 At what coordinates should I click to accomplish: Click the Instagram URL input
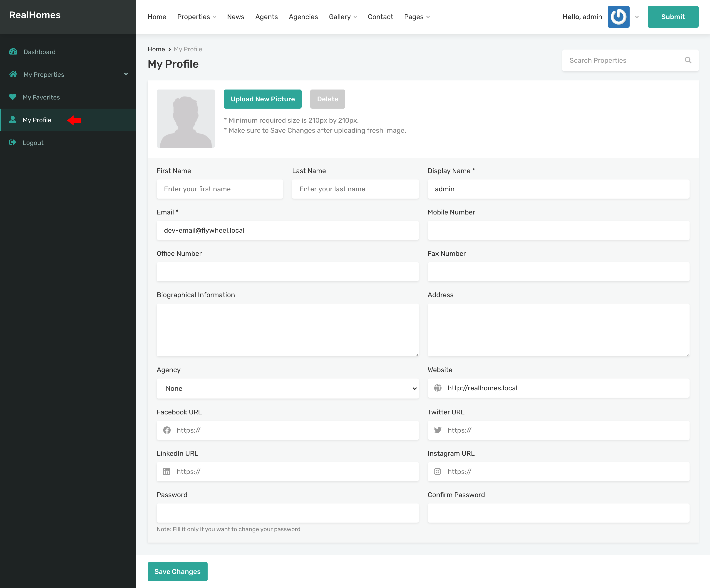pos(559,471)
